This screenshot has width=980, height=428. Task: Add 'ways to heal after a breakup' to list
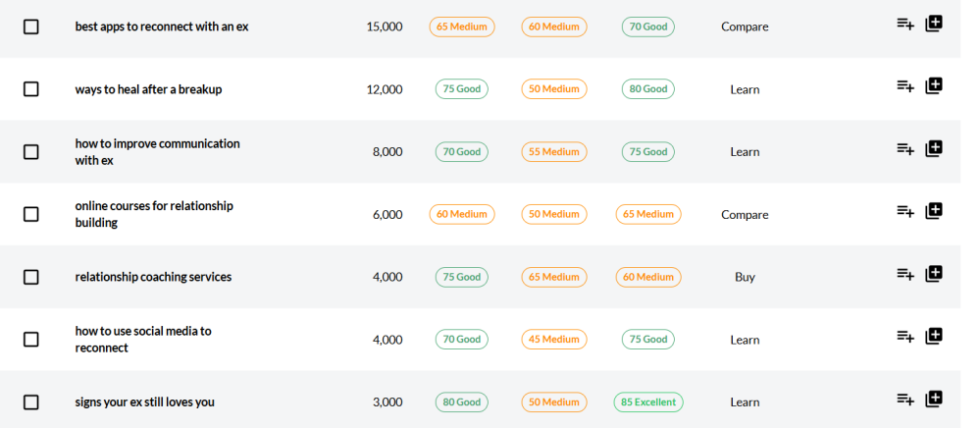tap(904, 86)
